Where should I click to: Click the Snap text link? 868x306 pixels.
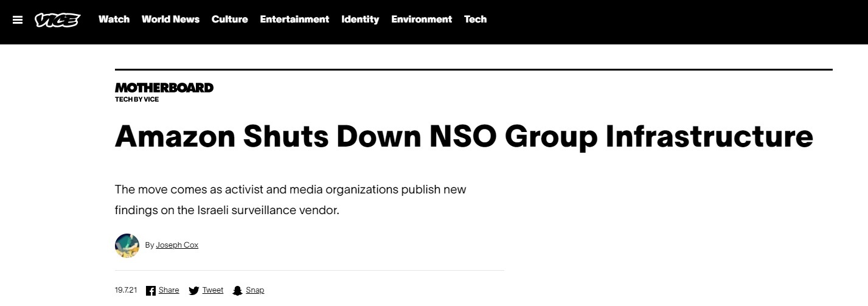pos(255,290)
